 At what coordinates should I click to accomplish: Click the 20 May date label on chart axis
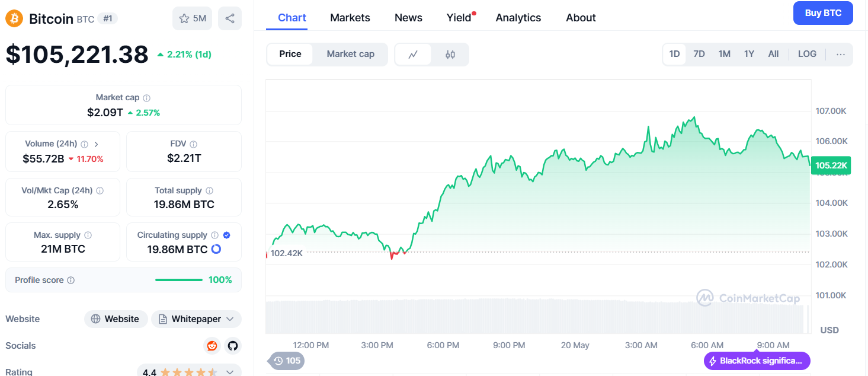(575, 345)
